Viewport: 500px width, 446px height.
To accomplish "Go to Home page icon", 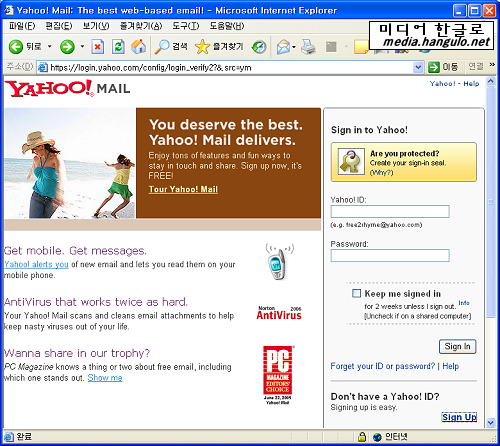I will tap(138, 47).
